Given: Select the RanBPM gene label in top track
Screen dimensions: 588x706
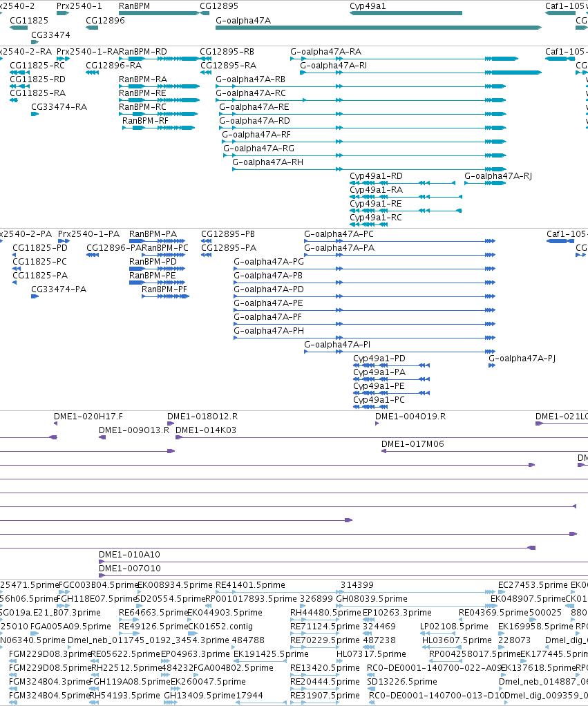Looking at the screenshot, I should point(134,6).
